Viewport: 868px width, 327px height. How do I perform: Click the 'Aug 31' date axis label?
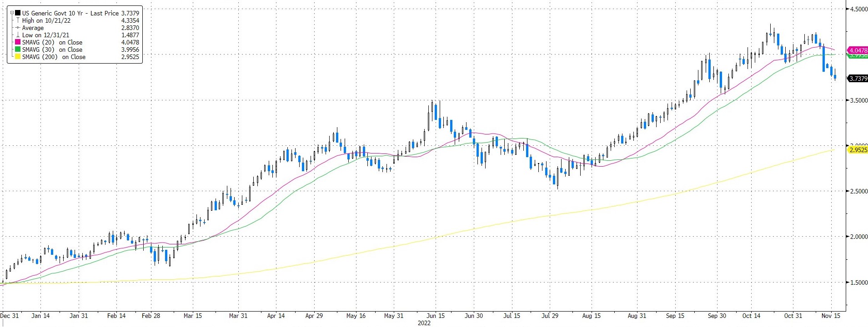(x=637, y=316)
